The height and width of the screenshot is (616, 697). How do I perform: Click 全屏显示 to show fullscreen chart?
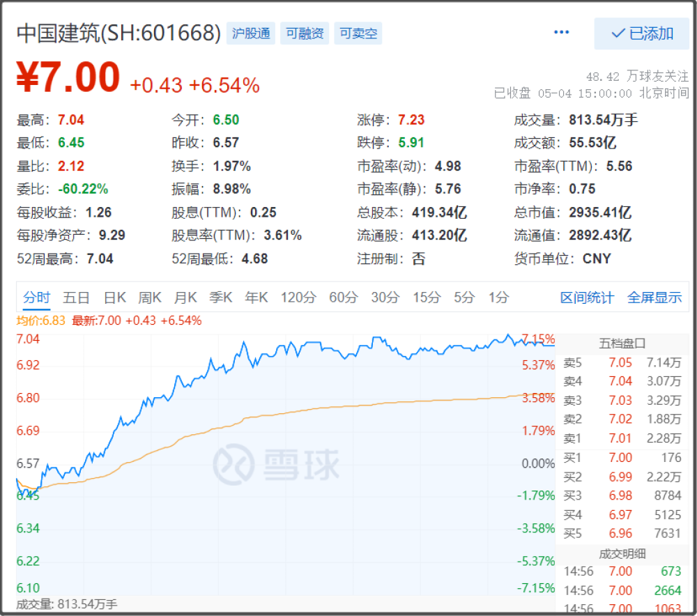tap(654, 298)
